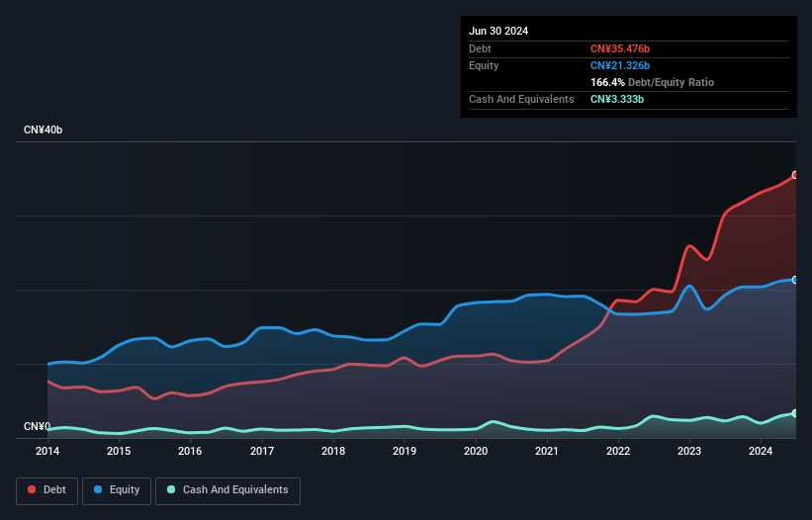Toggle the Debt series legend button
This screenshot has width=812, height=520.
coord(47,490)
